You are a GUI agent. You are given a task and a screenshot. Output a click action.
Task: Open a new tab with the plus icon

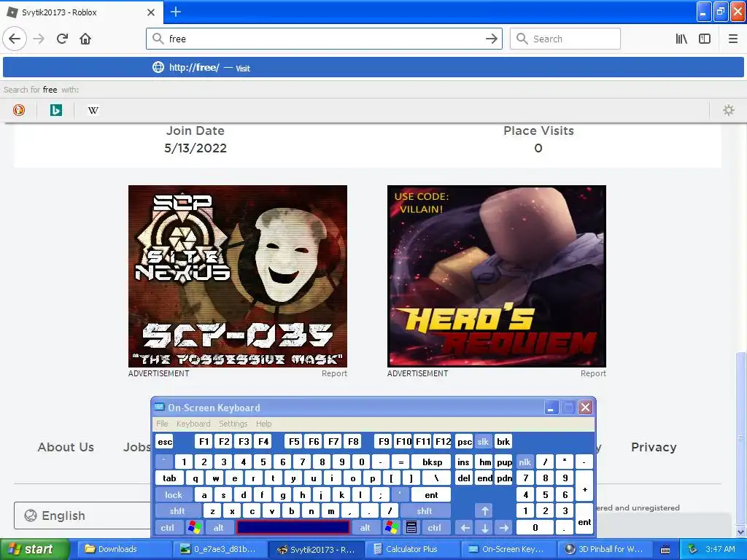[x=175, y=12]
